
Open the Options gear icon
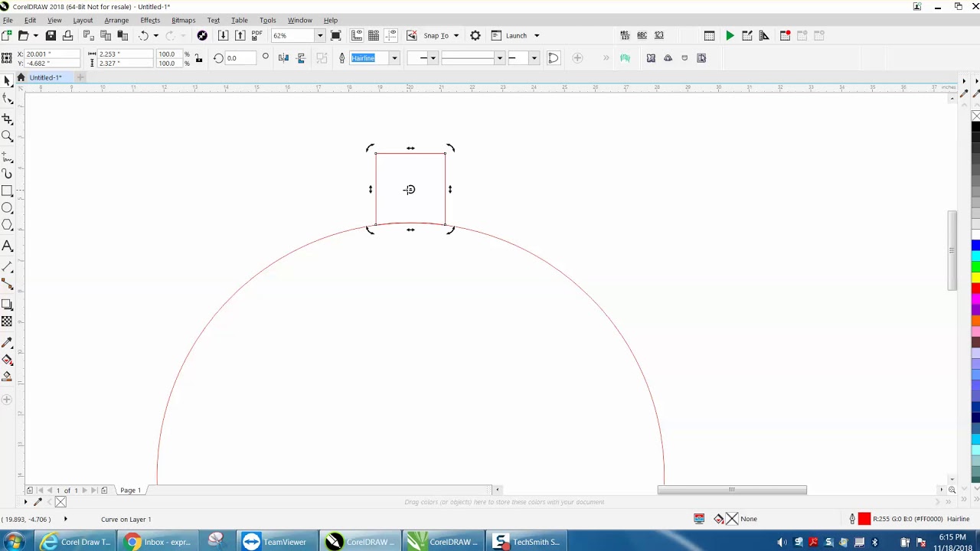pyautogui.click(x=475, y=36)
